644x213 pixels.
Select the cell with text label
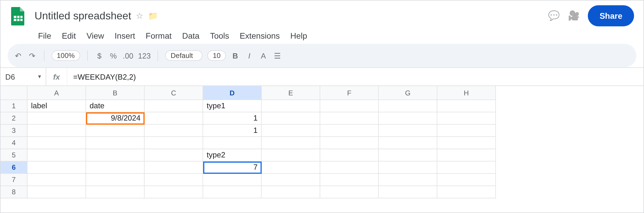(56, 106)
